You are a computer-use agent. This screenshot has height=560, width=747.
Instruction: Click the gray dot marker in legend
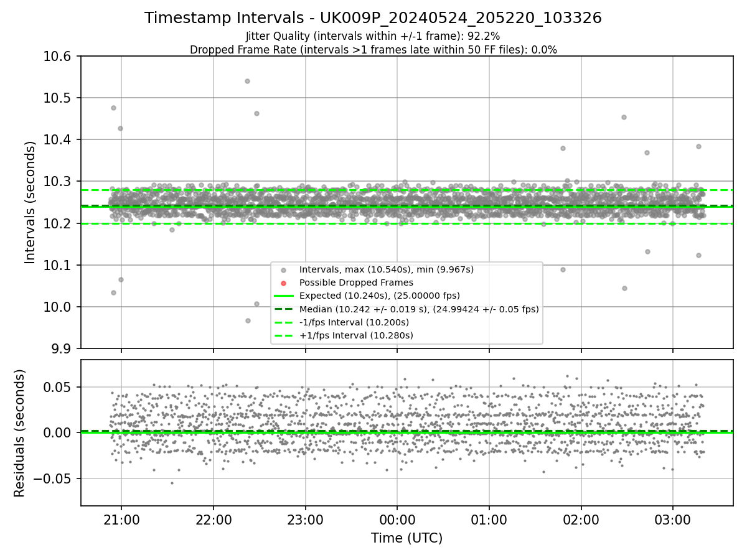point(283,270)
